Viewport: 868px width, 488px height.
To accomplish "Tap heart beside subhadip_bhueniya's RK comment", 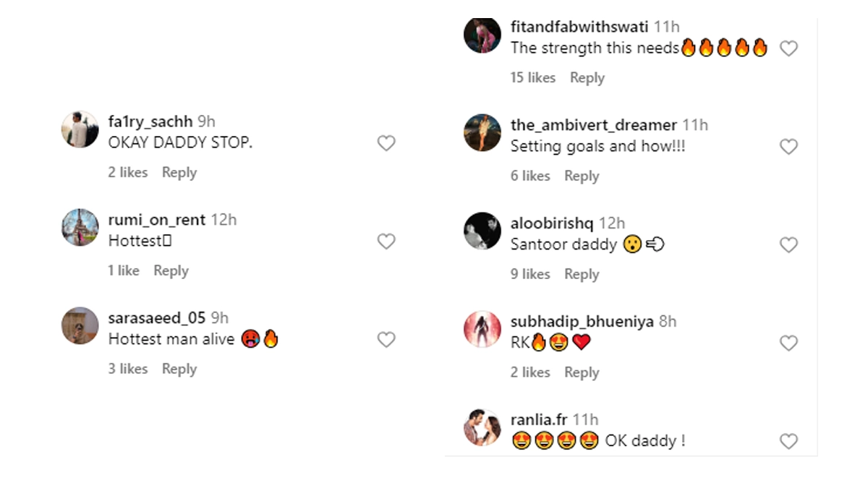I will [x=788, y=343].
